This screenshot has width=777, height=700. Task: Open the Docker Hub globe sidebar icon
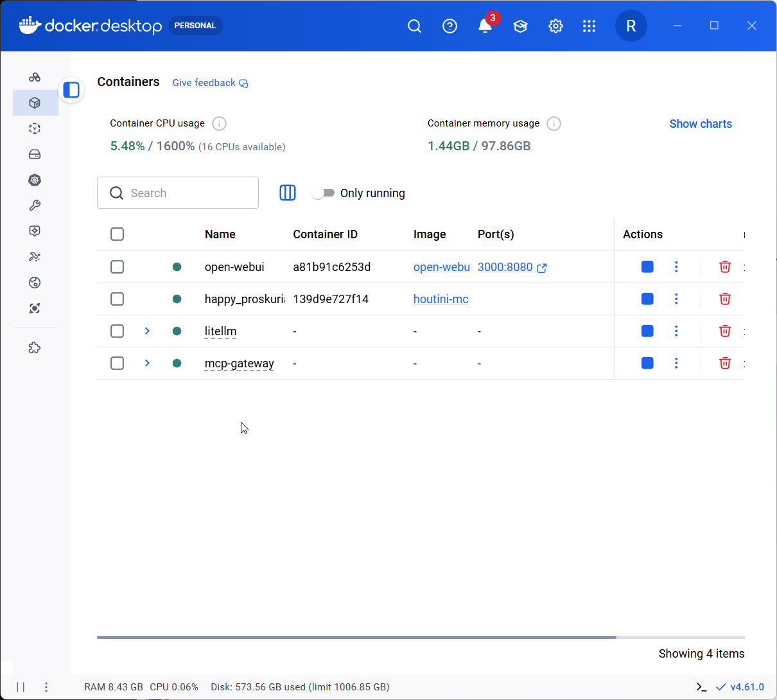pos(35,283)
